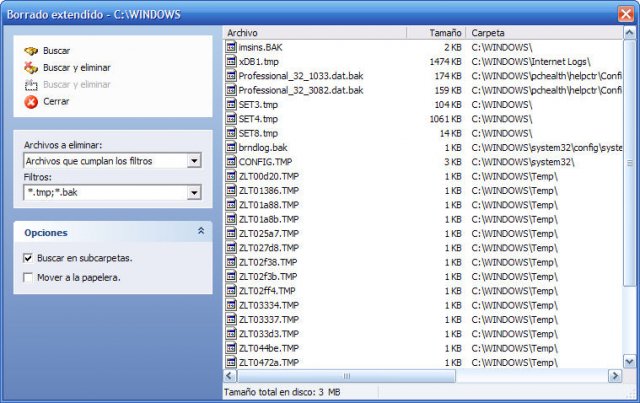Click the Opciones header title
The width and height of the screenshot is (640, 403).
[46, 233]
